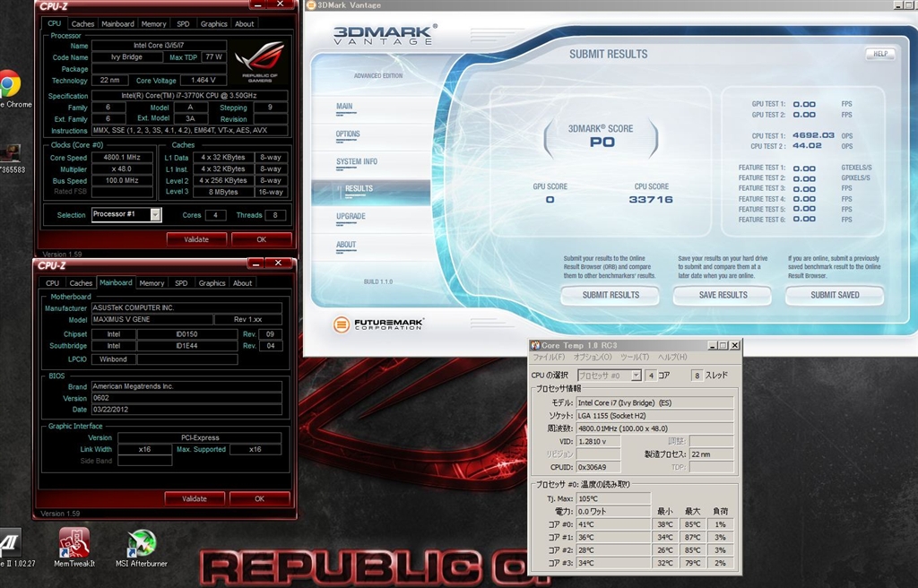Click the Bus Speed 100.0 MHz value
Viewport: 918px width, 588px height.
point(122,181)
